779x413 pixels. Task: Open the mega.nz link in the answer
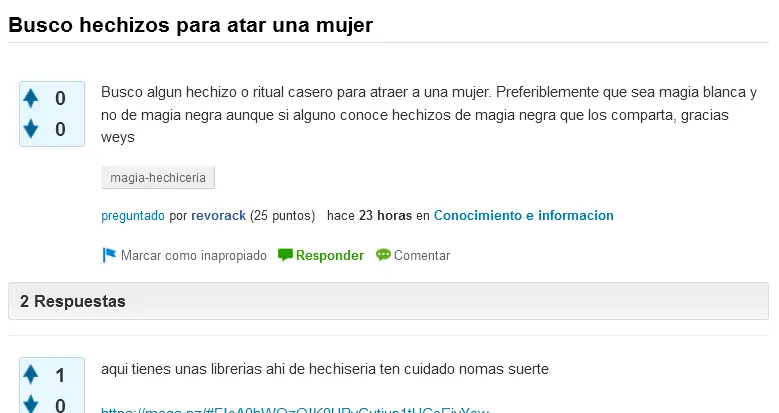pos(295,410)
